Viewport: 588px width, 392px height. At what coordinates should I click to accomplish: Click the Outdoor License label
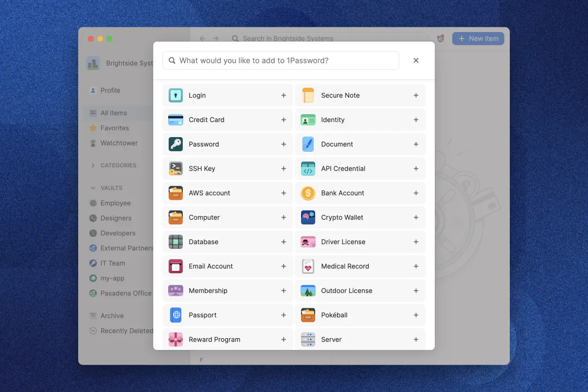347,291
